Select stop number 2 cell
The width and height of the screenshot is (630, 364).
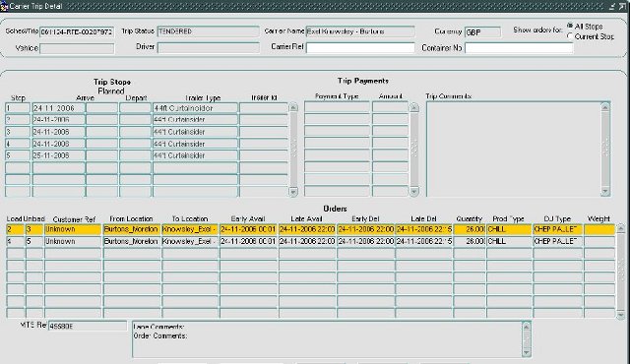point(18,120)
